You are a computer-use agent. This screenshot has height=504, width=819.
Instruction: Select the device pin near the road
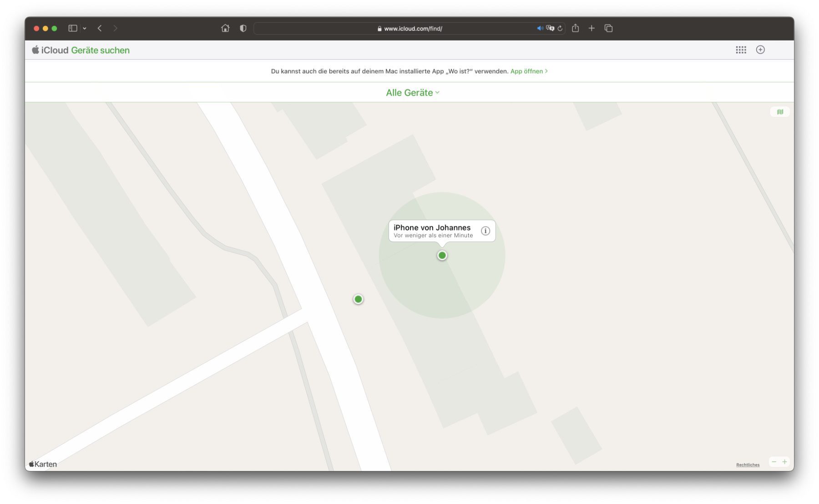(x=358, y=299)
